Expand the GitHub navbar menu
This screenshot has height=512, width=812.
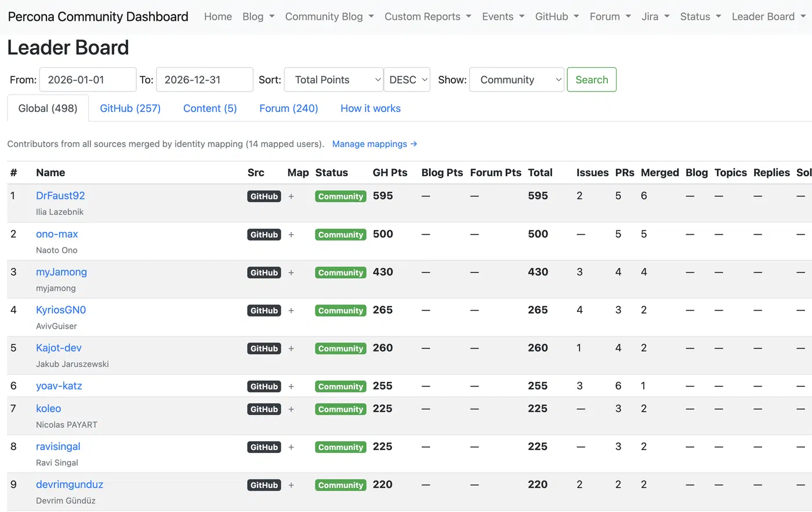[557, 17]
